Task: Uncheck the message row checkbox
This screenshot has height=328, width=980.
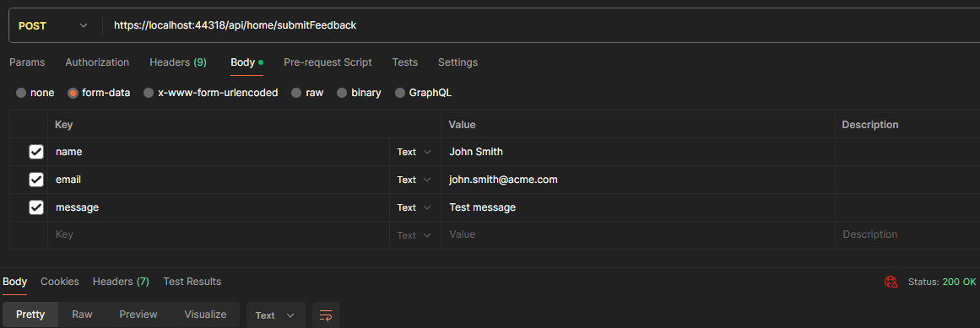Action: point(36,207)
